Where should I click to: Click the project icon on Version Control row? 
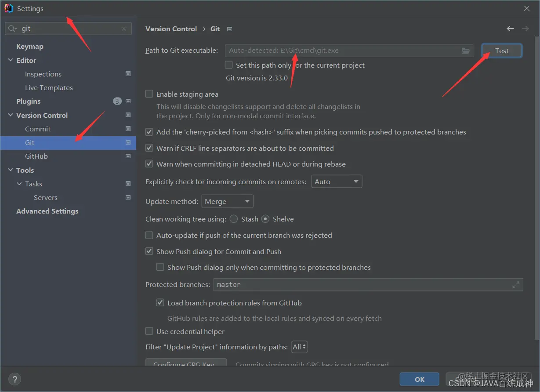[x=128, y=115]
